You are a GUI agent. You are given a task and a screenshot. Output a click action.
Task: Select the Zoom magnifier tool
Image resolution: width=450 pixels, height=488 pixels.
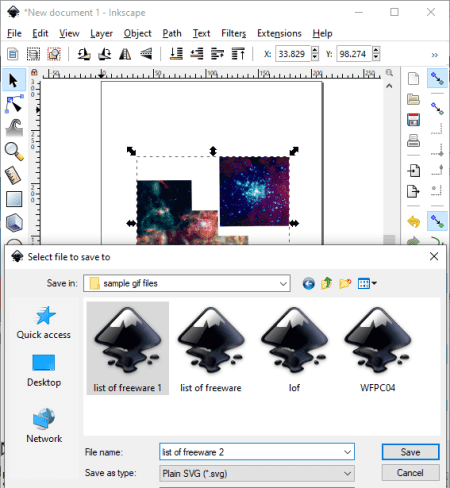click(x=14, y=151)
